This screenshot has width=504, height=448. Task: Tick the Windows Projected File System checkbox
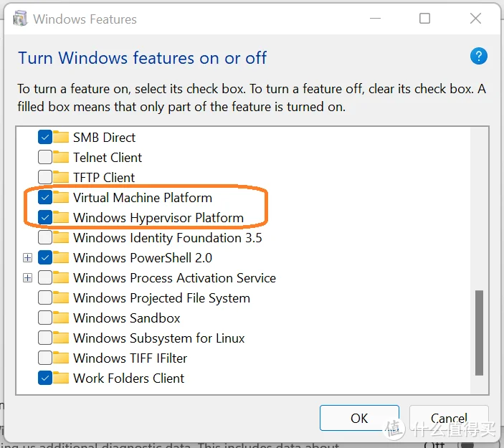coord(45,298)
